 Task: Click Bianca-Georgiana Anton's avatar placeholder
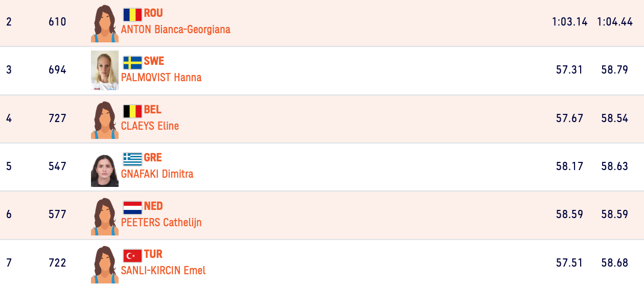click(104, 23)
